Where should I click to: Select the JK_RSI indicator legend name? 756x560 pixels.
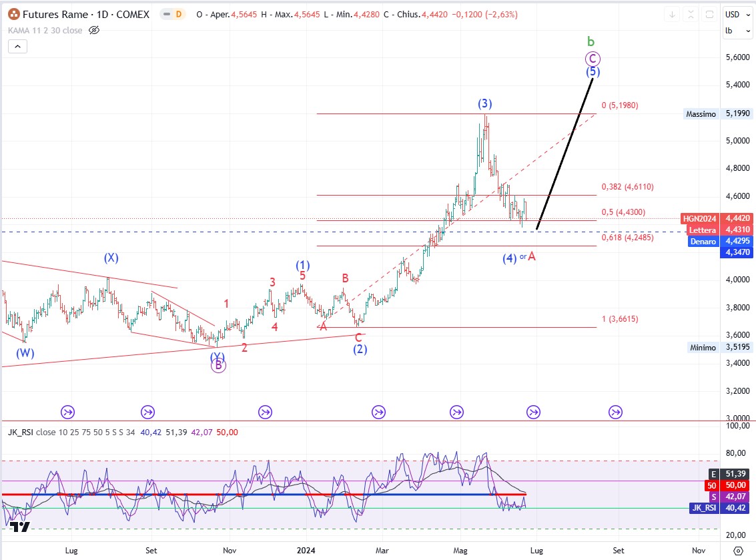pyautogui.click(x=20, y=432)
